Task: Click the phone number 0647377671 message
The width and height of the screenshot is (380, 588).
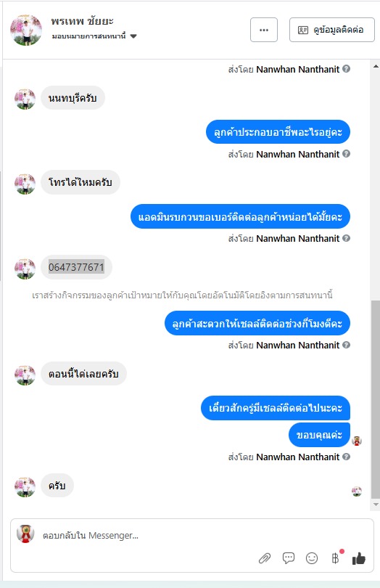Action: click(76, 267)
